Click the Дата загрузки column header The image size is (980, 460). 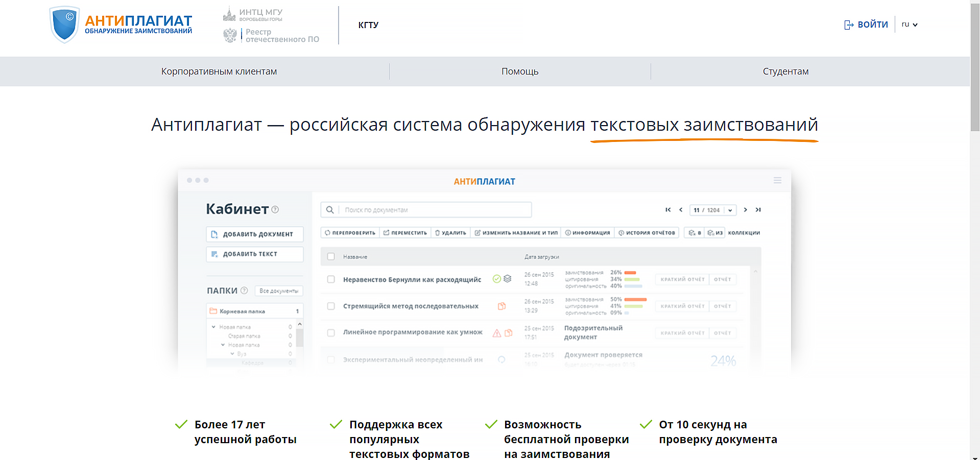[541, 257]
